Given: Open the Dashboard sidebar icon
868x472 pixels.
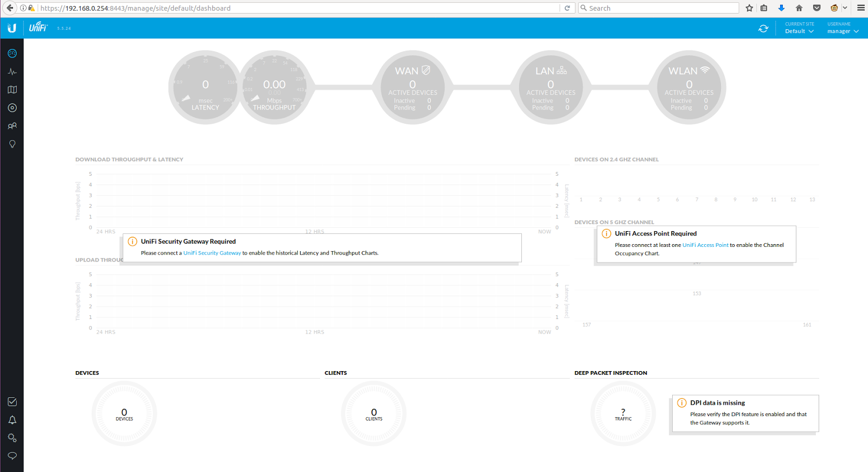Looking at the screenshot, I should click(x=12, y=53).
